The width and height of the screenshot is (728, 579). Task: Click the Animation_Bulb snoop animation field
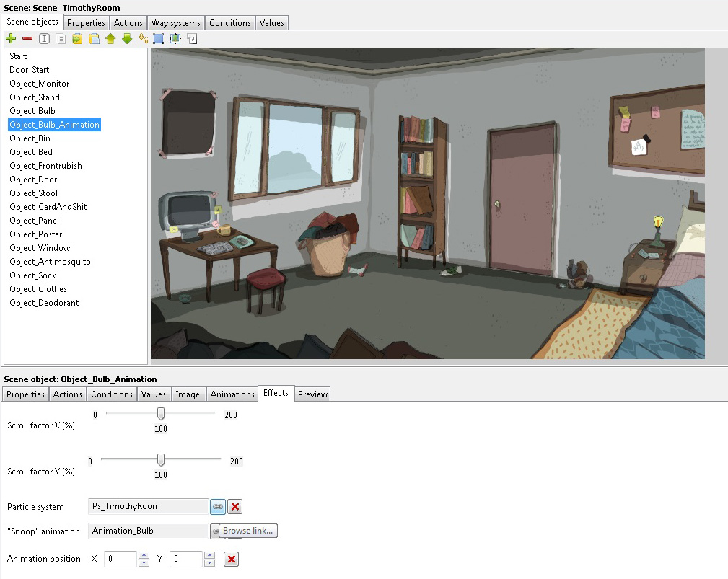click(x=148, y=531)
